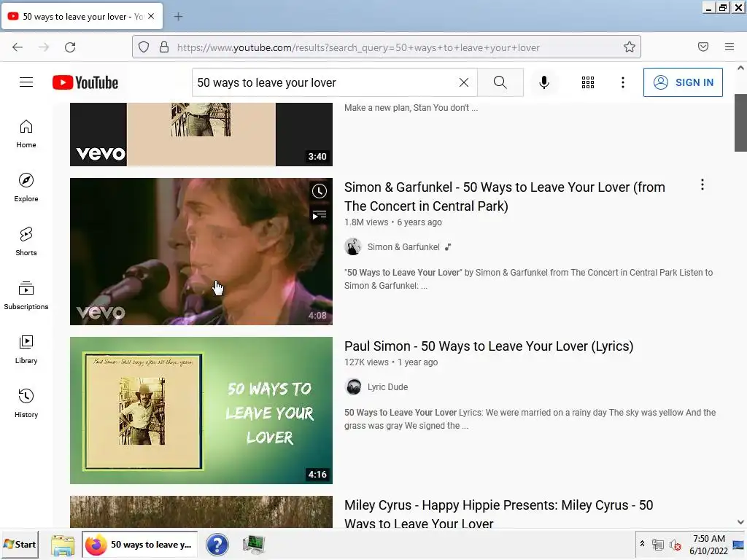Save page to Pocket

coord(703,47)
